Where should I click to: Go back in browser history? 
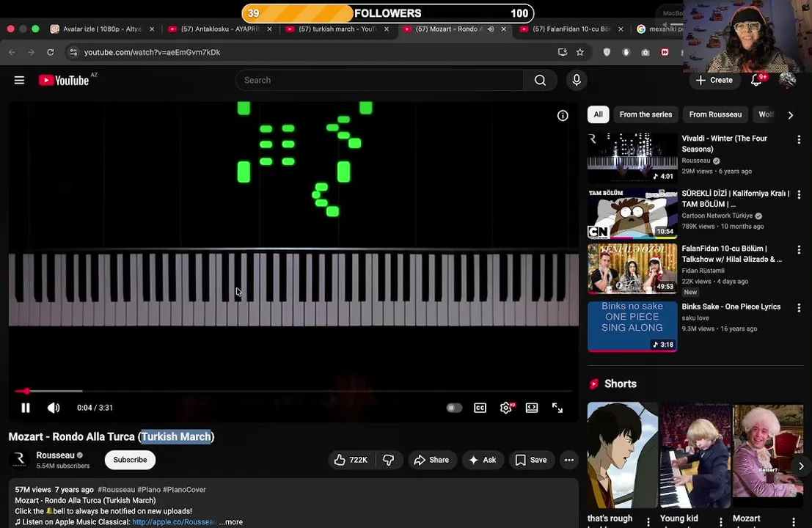coord(12,52)
